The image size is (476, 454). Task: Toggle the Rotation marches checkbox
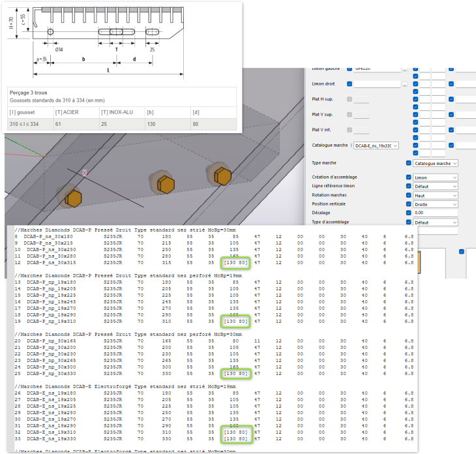coord(409,195)
